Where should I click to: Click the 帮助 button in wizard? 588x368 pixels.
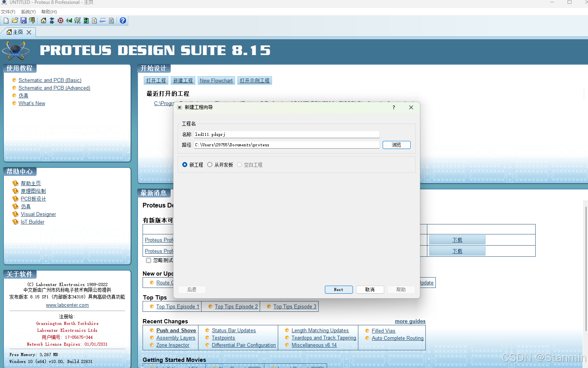(x=401, y=289)
